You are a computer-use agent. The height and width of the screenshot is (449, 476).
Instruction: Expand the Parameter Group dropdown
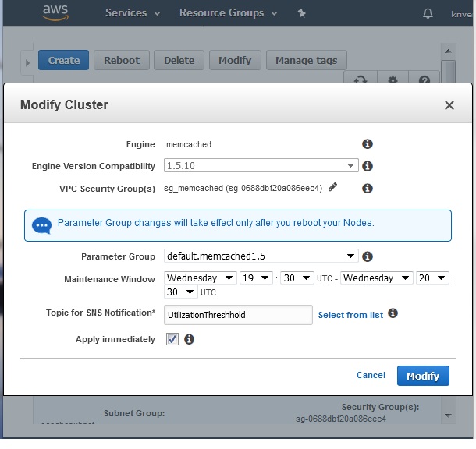point(261,256)
